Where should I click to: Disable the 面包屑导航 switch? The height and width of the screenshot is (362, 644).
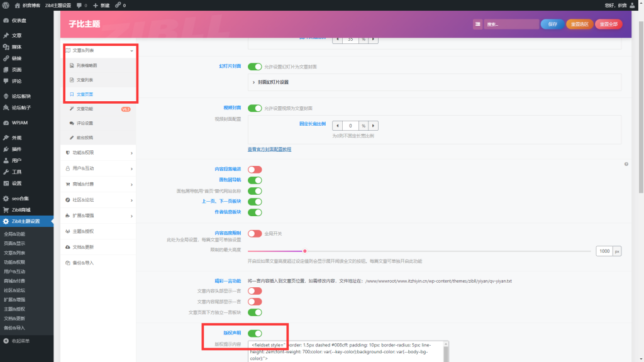click(255, 180)
